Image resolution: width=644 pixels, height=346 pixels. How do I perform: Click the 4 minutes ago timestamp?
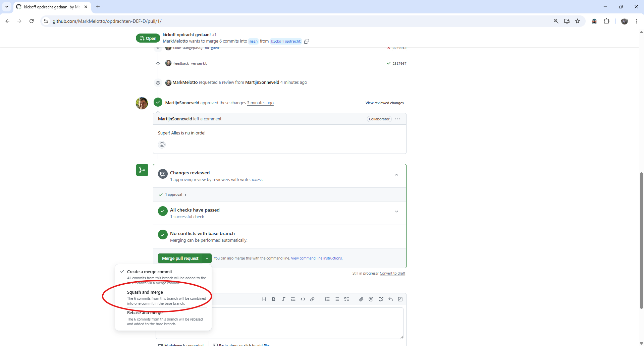293,82
